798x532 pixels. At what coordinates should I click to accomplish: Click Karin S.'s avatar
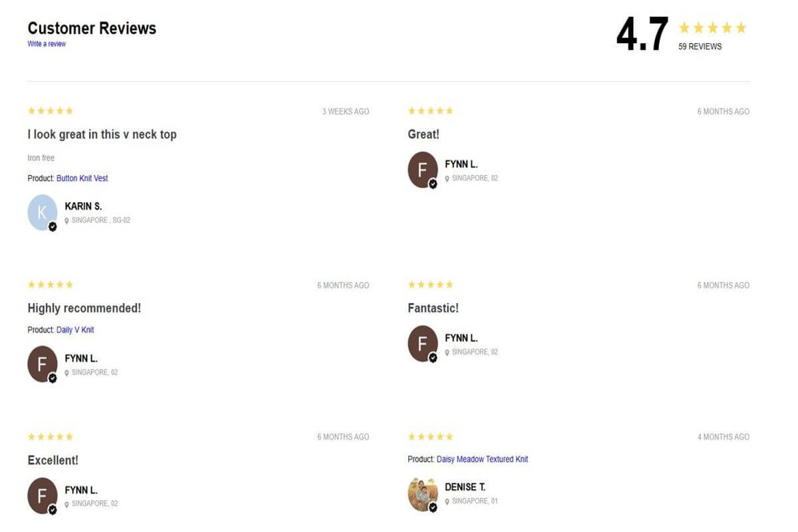coord(41,213)
